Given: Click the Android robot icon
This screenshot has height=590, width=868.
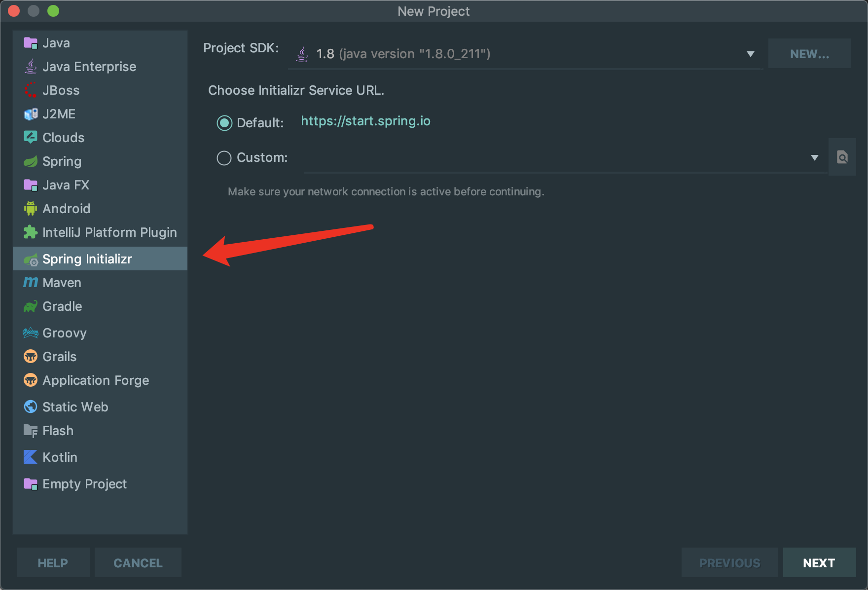Looking at the screenshot, I should tap(31, 209).
